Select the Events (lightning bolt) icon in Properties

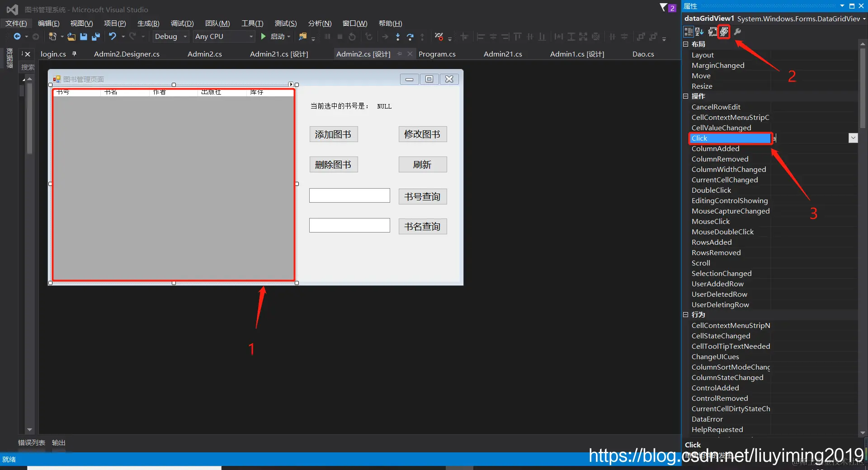724,32
